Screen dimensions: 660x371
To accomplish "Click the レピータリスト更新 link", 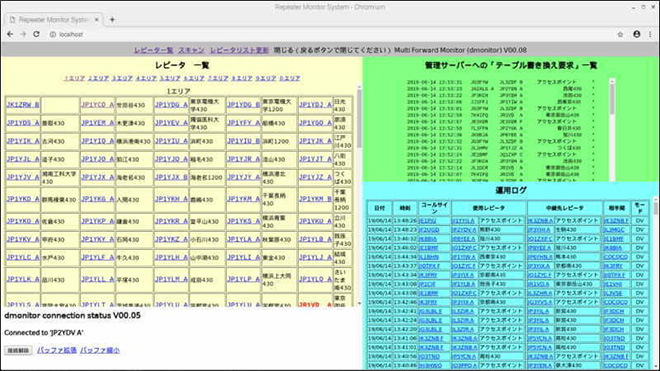I will pyautogui.click(x=239, y=50).
